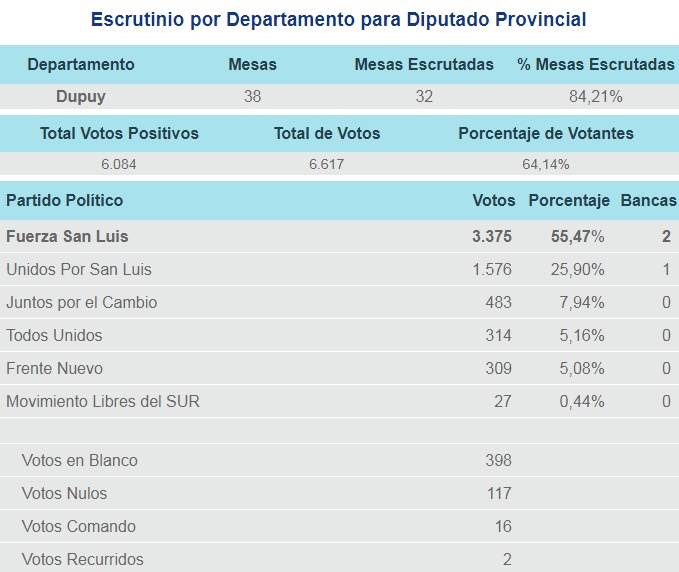Viewport: 679px width, 572px height.
Task: Click the Mesas Escrutadas column header
Action: pyautogui.click(x=424, y=64)
